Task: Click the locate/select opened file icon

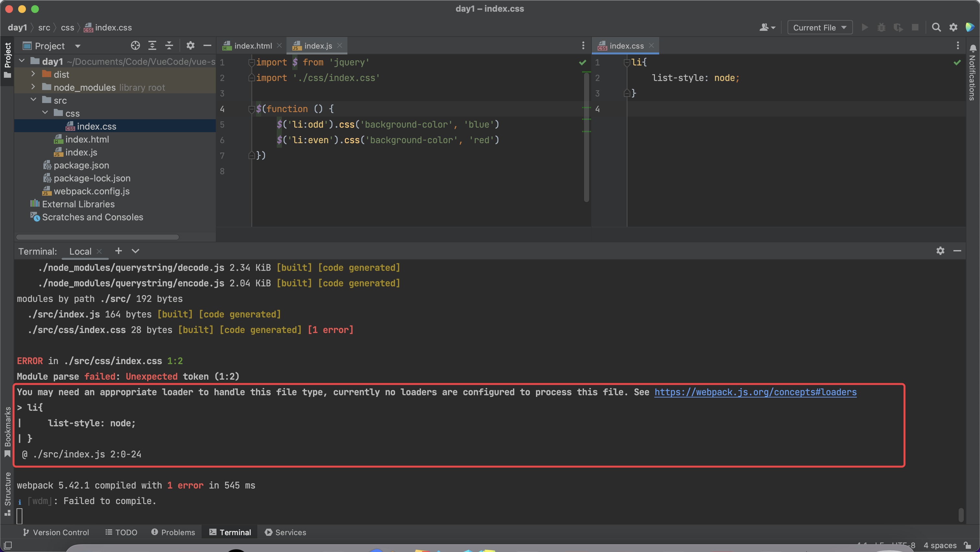Action: tap(135, 46)
